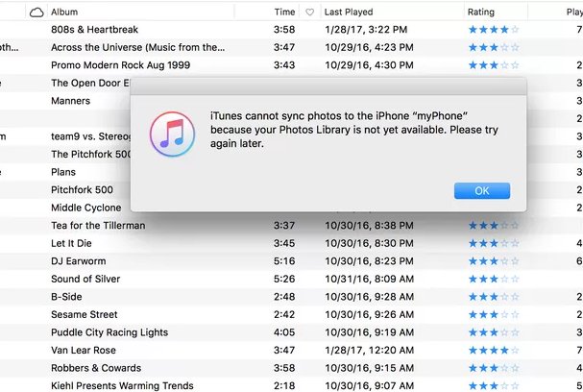Click rating stars for Let It Die

pyautogui.click(x=494, y=243)
